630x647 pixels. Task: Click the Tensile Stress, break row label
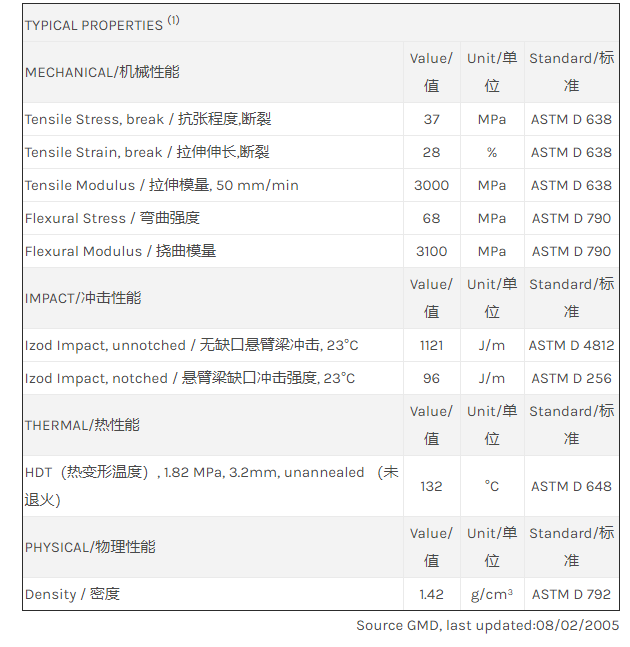pyautogui.click(x=148, y=119)
